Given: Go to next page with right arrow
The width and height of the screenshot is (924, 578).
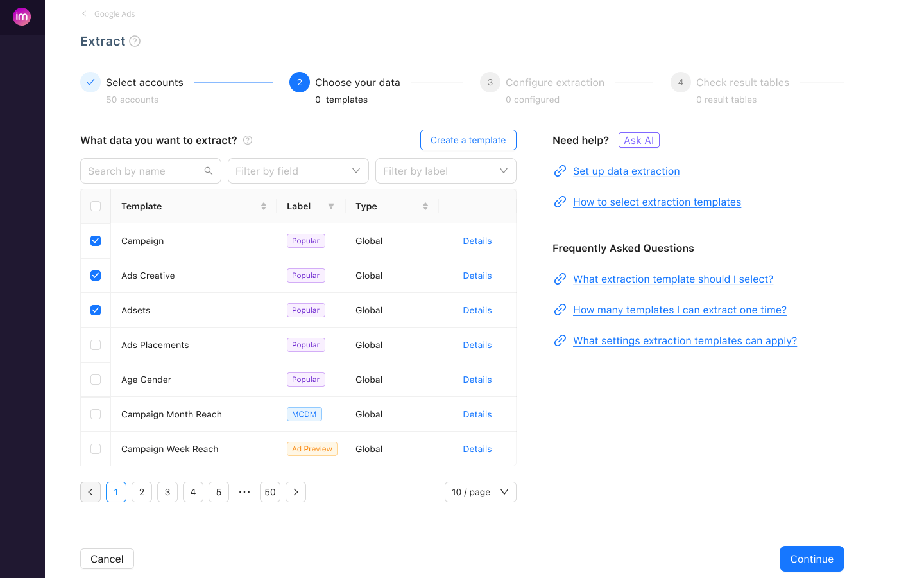Looking at the screenshot, I should pos(296,492).
